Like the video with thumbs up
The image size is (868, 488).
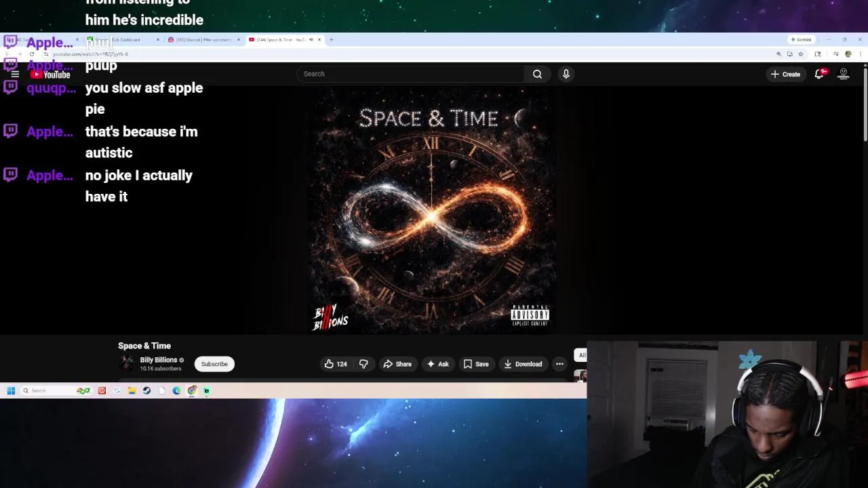coord(336,364)
